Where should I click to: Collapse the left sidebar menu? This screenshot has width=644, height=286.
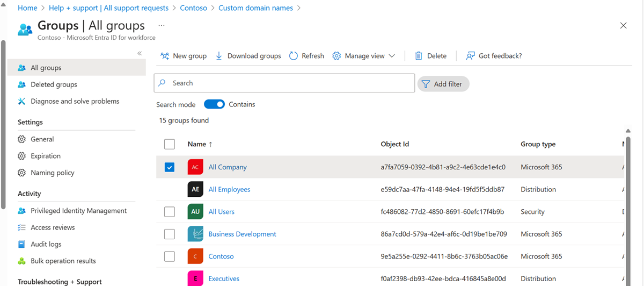coord(140,53)
